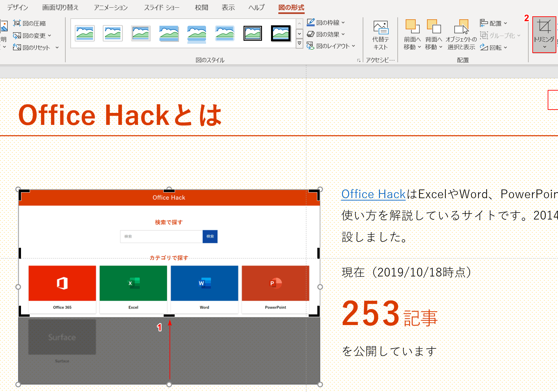Click the blue 検索 button in the image
The height and width of the screenshot is (392, 558).
[x=210, y=236]
